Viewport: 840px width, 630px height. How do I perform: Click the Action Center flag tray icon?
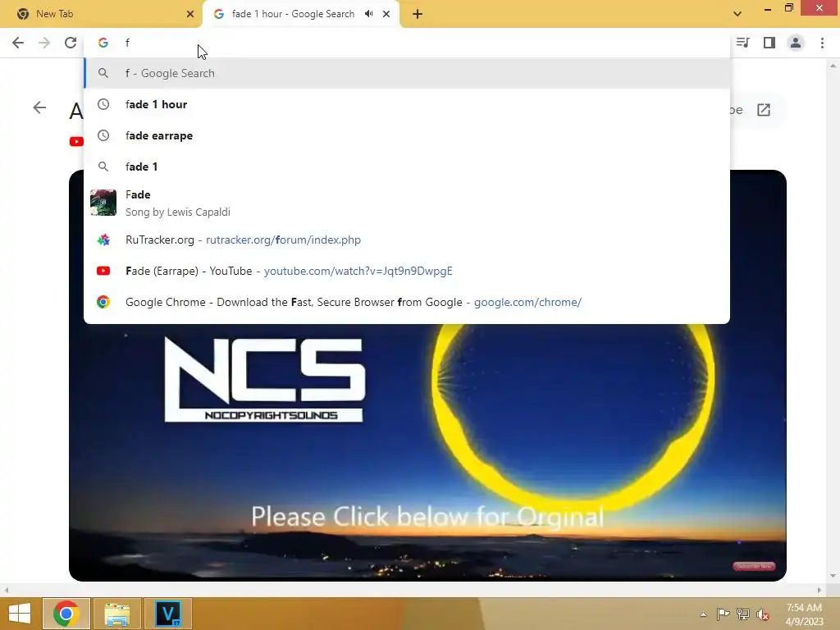pos(723,614)
